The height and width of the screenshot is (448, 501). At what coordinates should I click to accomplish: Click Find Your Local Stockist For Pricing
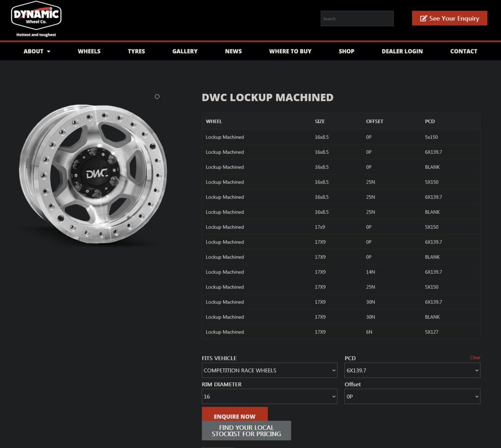click(x=246, y=431)
